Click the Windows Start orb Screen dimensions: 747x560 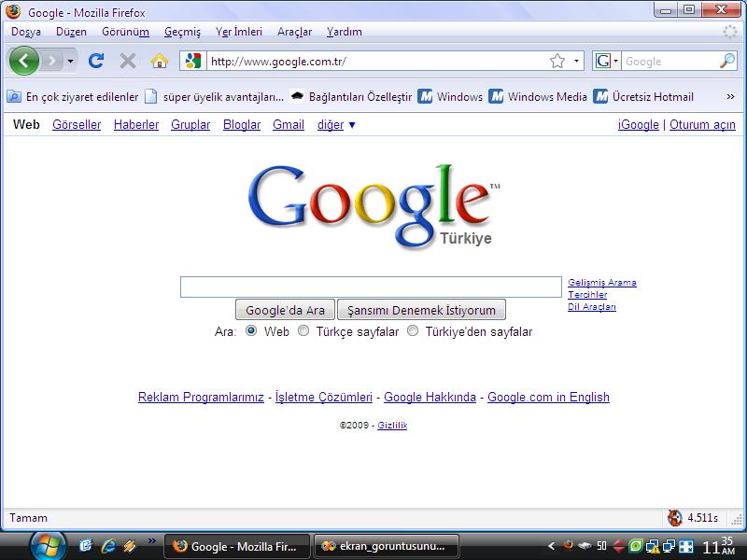click(48, 546)
